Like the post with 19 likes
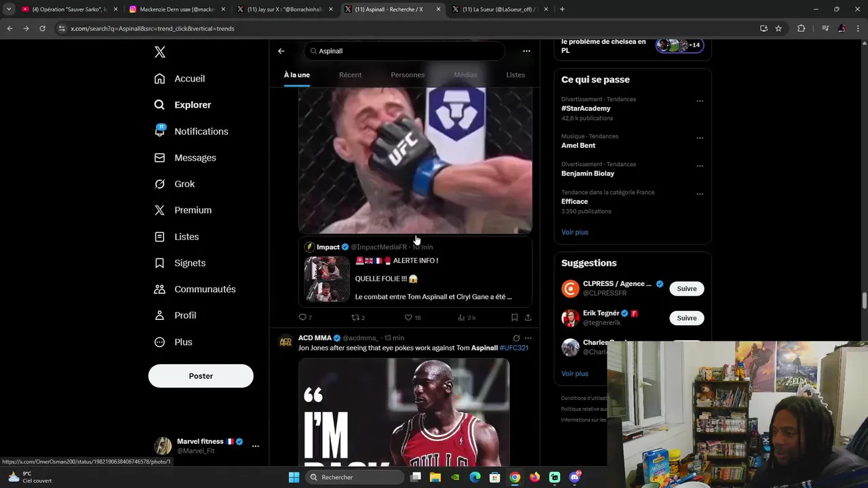Screen dimensions: 868x488 tap(412, 318)
